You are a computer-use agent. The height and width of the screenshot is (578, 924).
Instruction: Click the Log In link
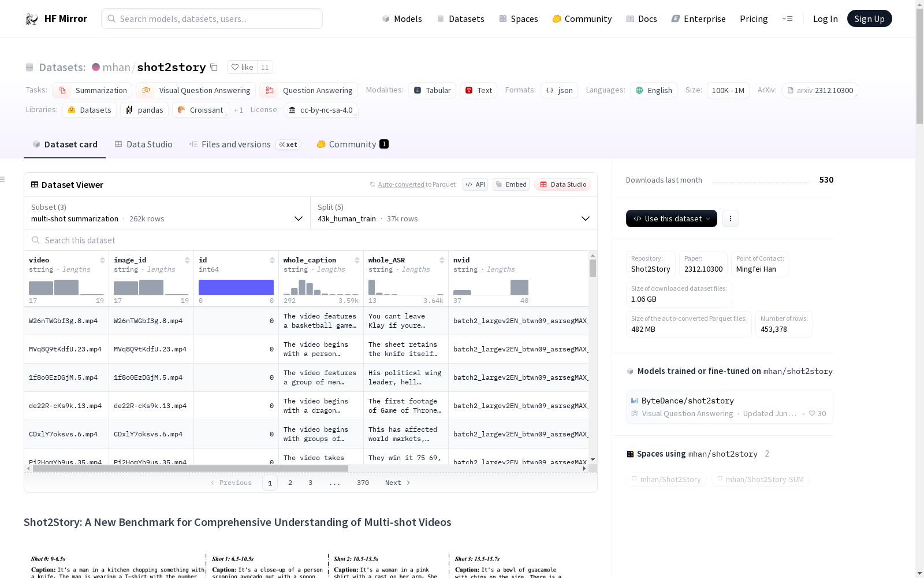(825, 18)
